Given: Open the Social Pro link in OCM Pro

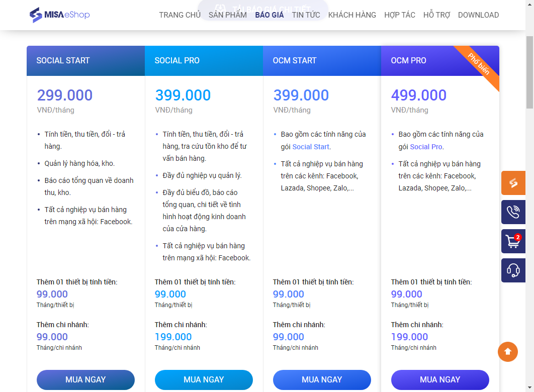Looking at the screenshot, I should pos(426,147).
